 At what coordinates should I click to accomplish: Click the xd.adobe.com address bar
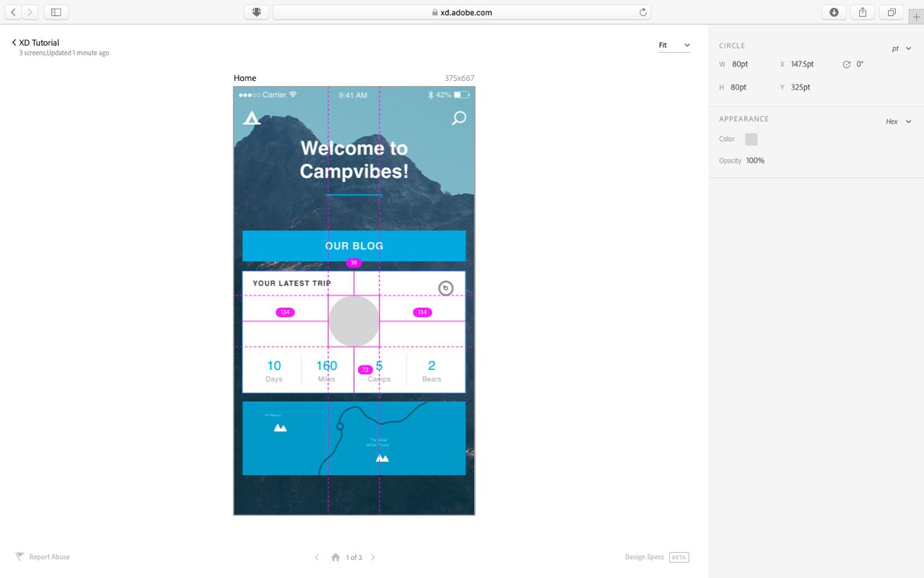pyautogui.click(x=462, y=12)
